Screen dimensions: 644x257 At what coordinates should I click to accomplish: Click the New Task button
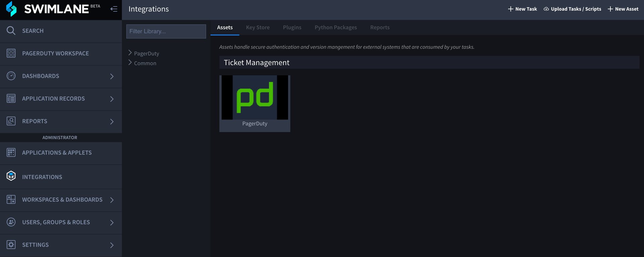click(522, 9)
